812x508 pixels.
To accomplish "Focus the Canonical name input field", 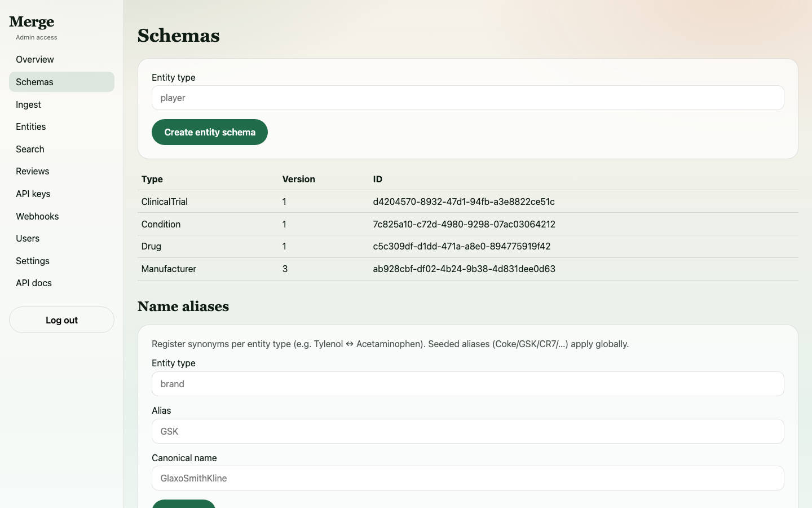I will 467,478.
